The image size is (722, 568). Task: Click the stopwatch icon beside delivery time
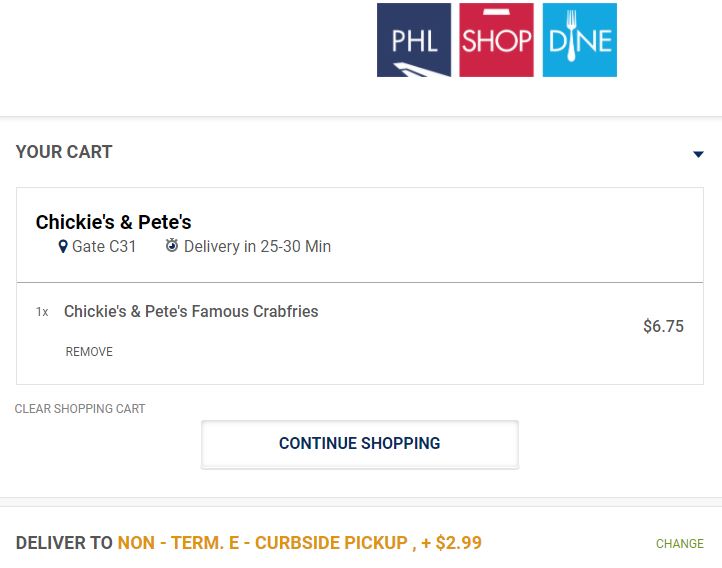[x=172, y=245]
